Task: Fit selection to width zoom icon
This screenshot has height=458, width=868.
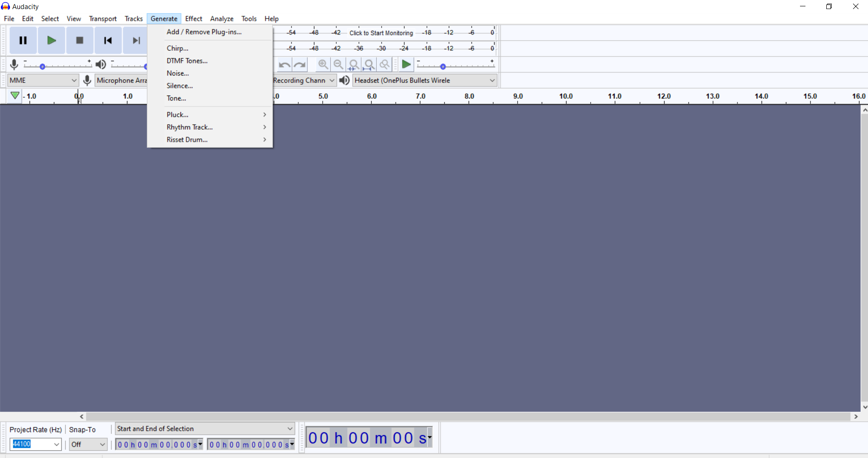Action: point(354,65)
